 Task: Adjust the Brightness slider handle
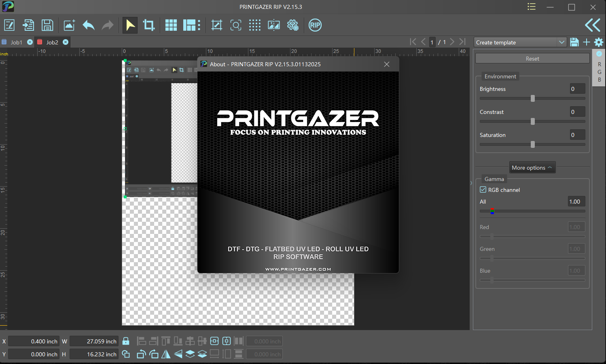pos(533,98)
